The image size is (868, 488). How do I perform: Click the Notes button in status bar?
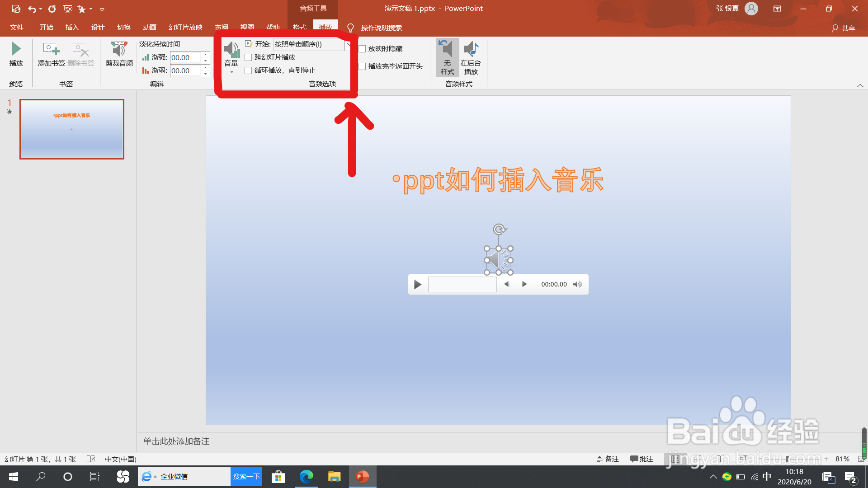608,459
